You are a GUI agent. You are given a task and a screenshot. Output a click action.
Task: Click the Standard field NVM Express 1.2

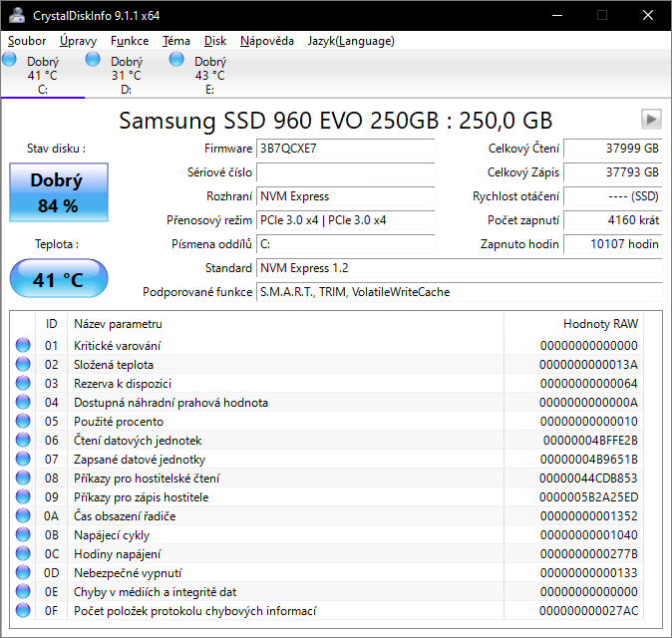pyautogui.click(x=460, y=268)
